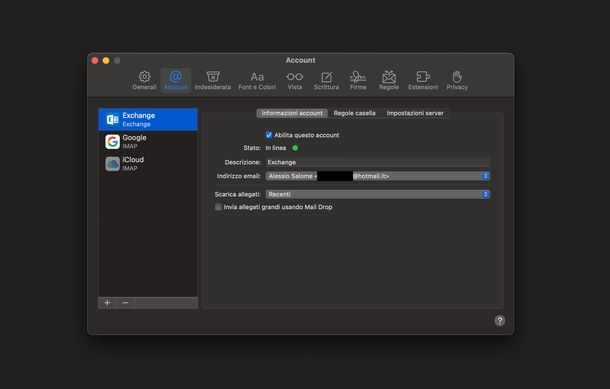Screen dimensions: 610x389
Task: Switch to Informazioni account tab
Action: 292,113
